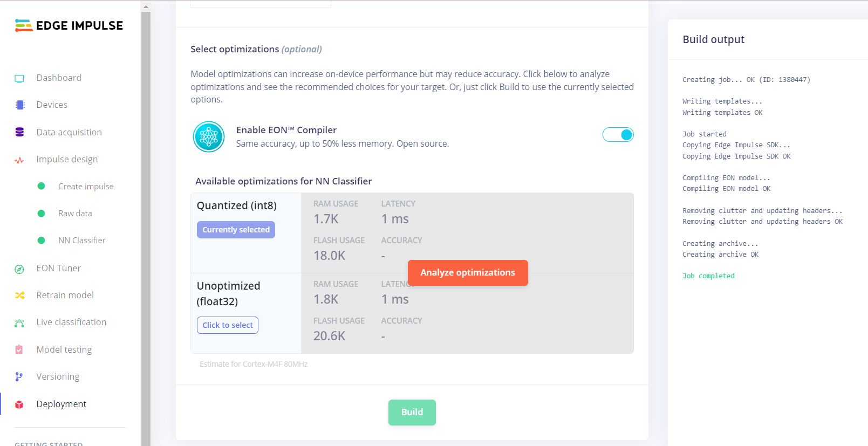The width and height of the screenshot is (868, 446).
Task: Select the Unoptimized float32 option
Action: (228, 325)
